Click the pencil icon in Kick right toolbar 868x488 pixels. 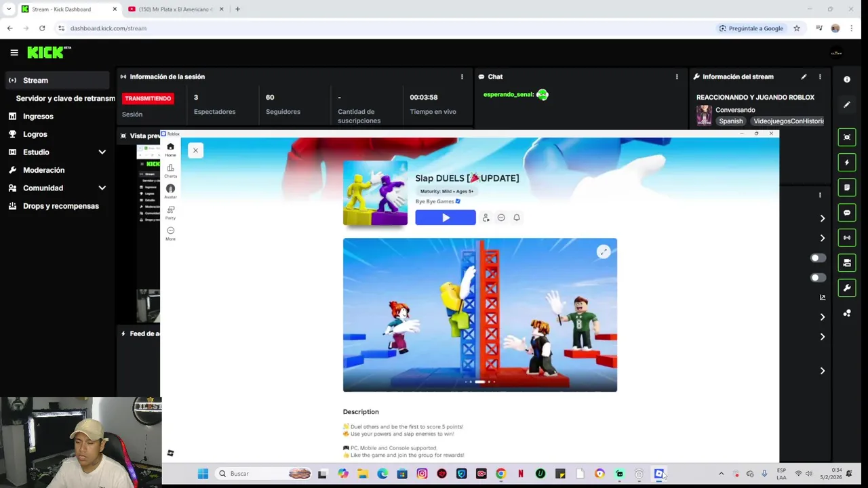pyautogui.click(x=846, y=105)
